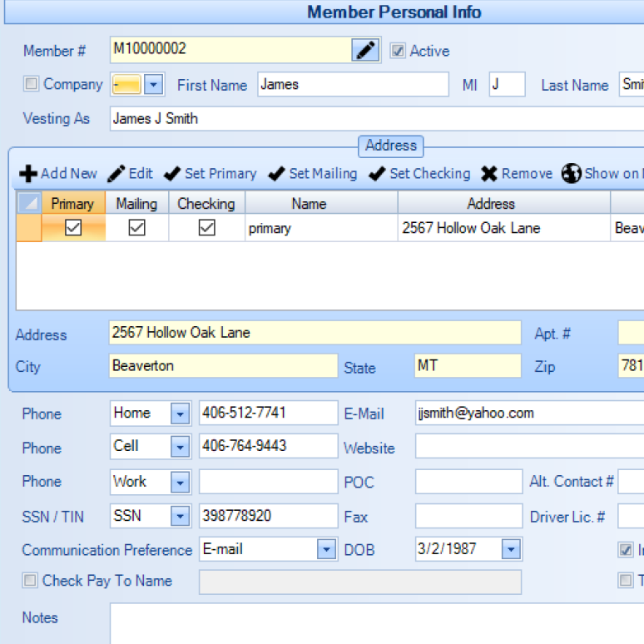Click the Add New plus icon

click(27, 174)
